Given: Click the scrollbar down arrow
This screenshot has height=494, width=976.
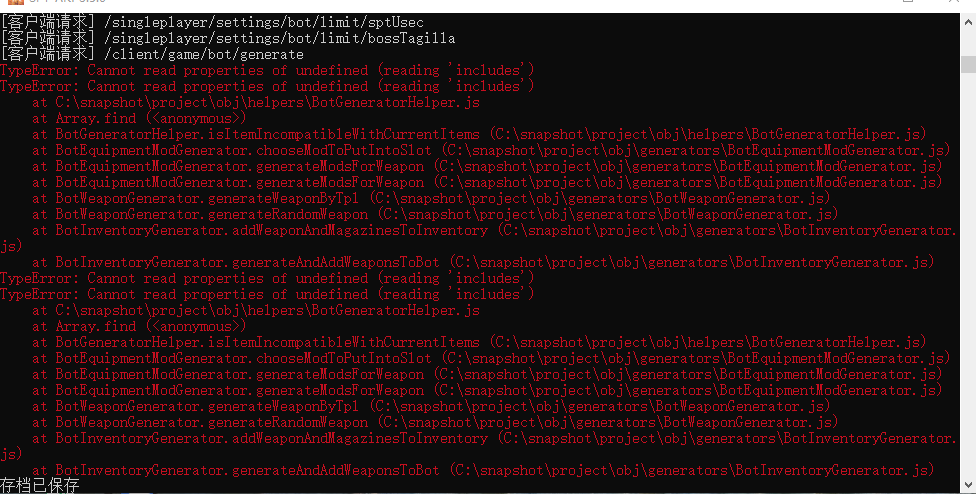Looking at the screenshot, I should pyautogui.click(x=968, y=485).
